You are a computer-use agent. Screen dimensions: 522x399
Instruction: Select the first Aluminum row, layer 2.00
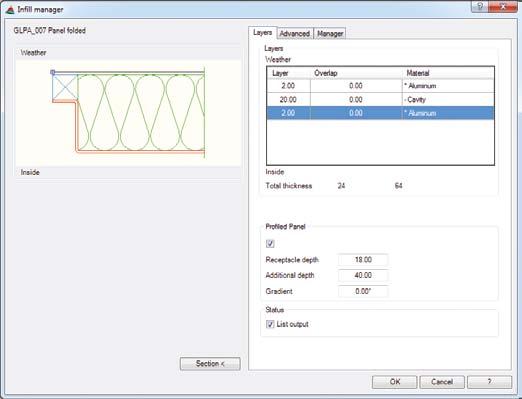click(x=380, y=86)
